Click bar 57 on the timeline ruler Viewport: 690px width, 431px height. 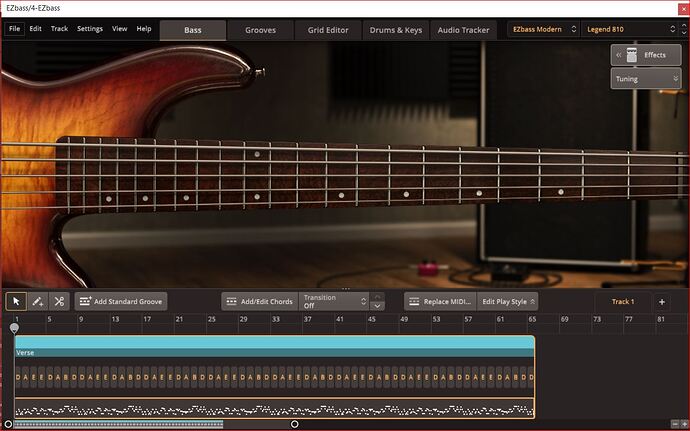click(468, 319)
